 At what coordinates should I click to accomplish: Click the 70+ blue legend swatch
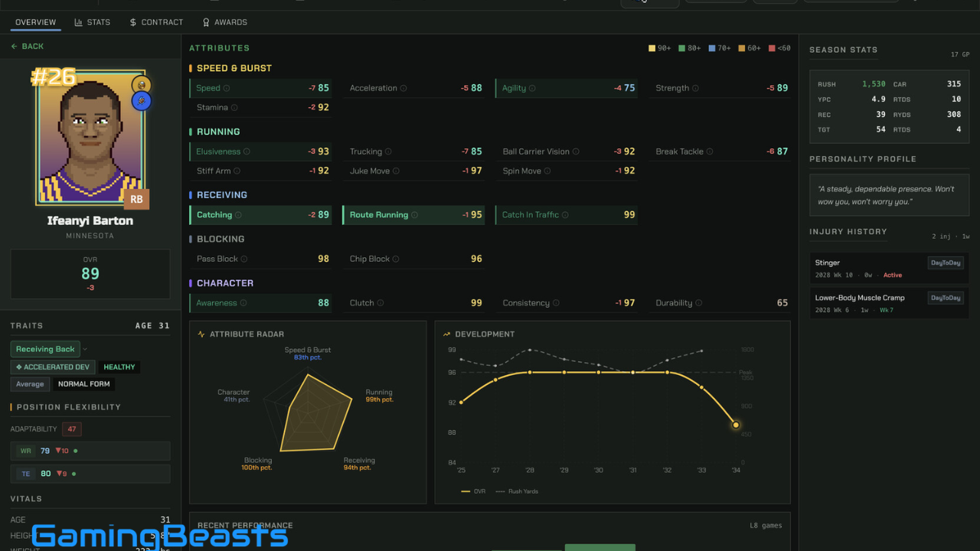click(x=712, y=48)
